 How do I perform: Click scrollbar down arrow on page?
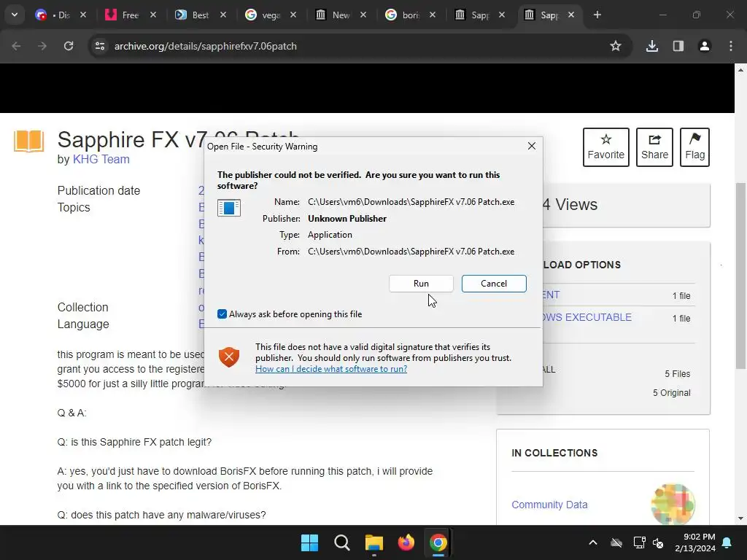pyautogui.click(x=740, y=518)
